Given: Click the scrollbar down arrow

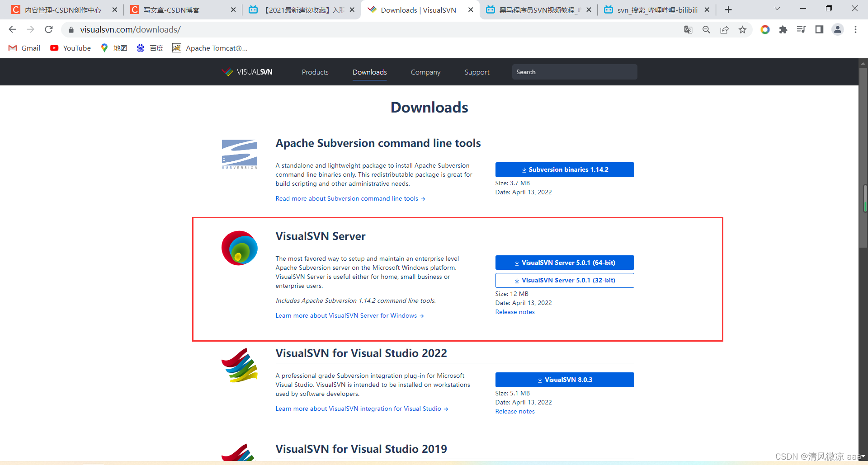Looking at the screenshot, I should pyautogui.click(x=863, y=457).
